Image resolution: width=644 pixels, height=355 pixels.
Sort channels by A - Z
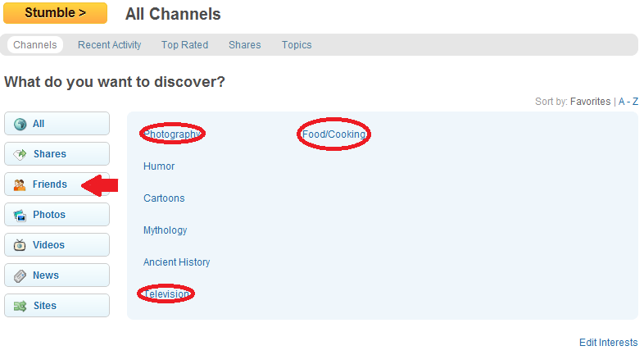pos(628,102)
